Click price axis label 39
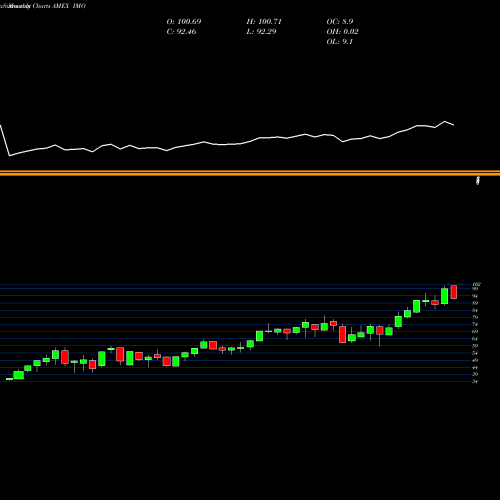Viewport: 500px width, 500px height. coord(475,374)
